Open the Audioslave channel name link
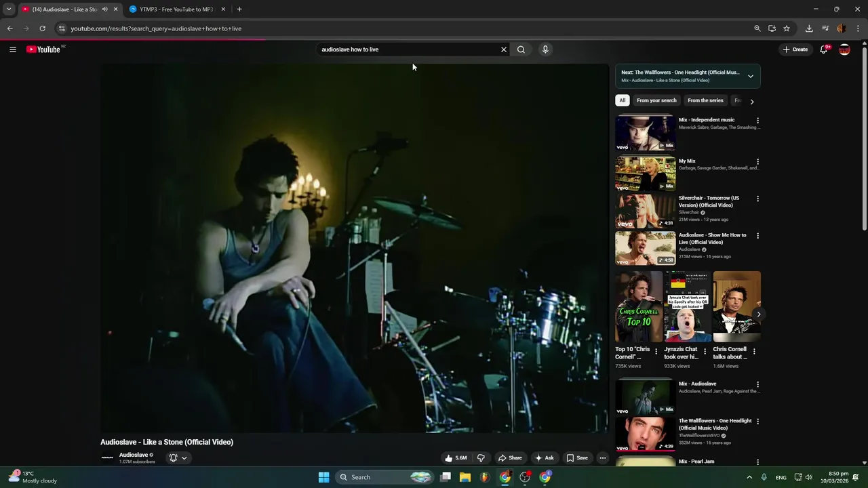868x488 pixels. (x=134, y=455)
